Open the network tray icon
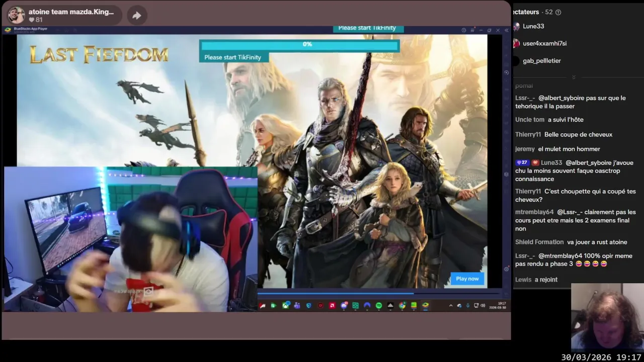Image resolution: width=644 pixels, height=362 pixels. (476, 306)
